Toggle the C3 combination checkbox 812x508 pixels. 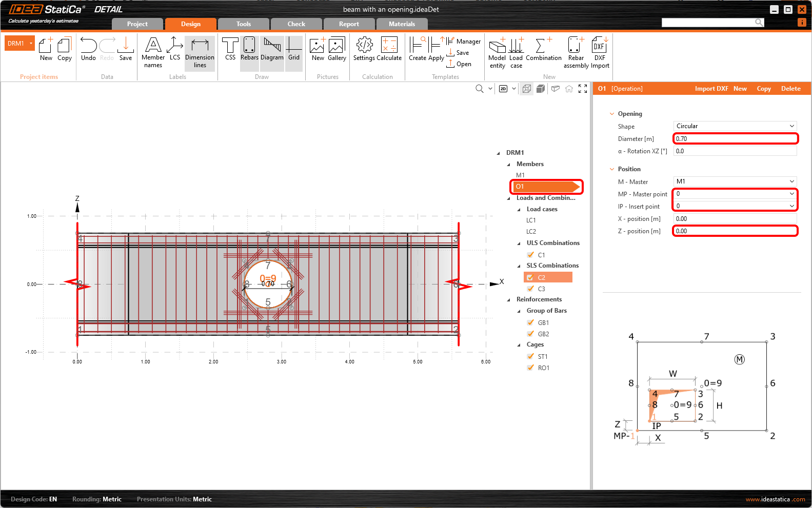530,289
